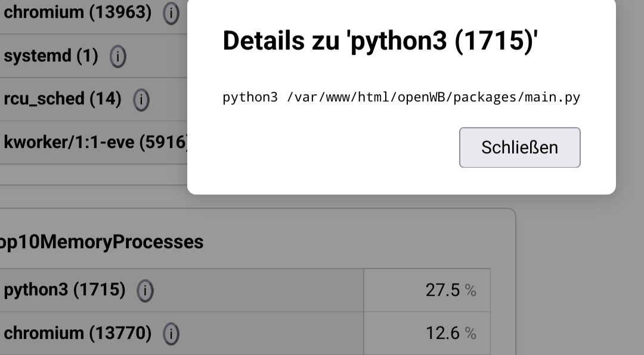Open info icon for chromium (13963)

tap(171, 13)
